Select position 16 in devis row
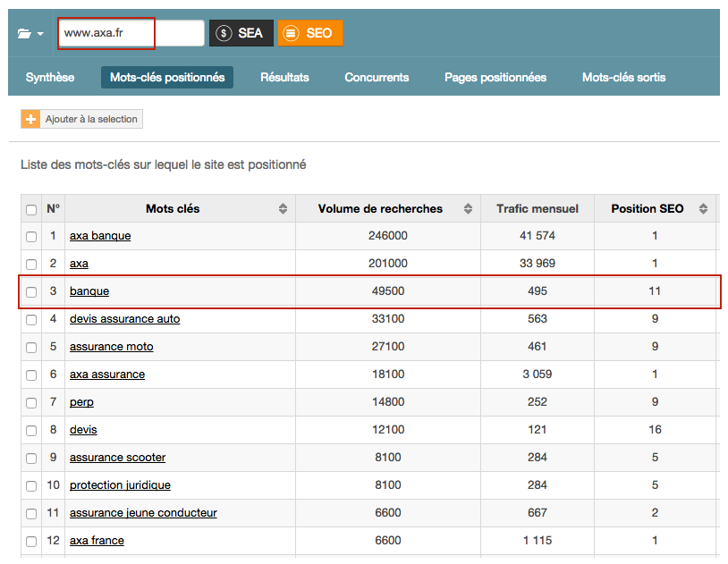The width and height of the screenshot is (728, 564). 655,429
